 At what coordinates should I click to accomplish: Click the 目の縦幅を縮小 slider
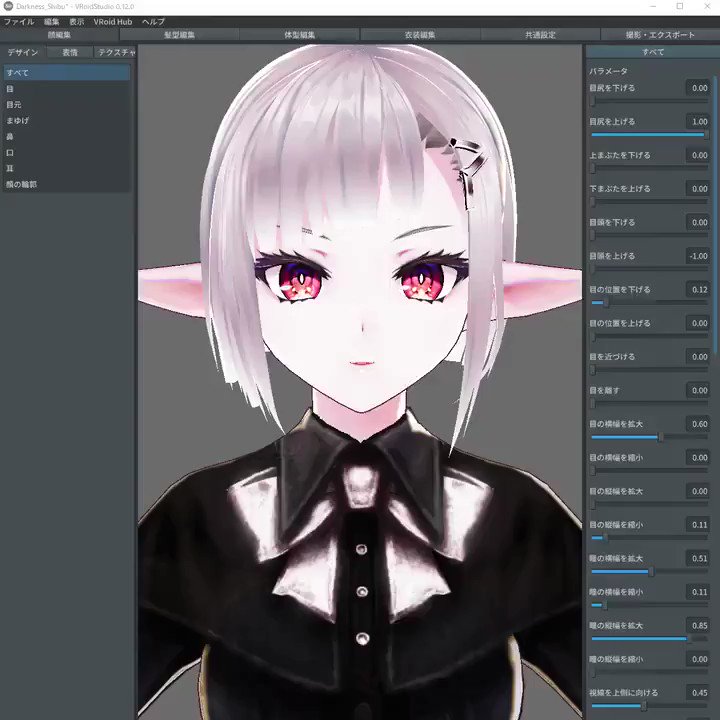tap(649, 538)
